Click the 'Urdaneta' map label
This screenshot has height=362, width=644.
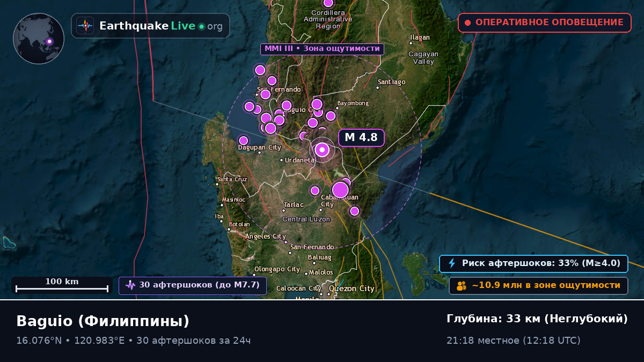[299, 160]
